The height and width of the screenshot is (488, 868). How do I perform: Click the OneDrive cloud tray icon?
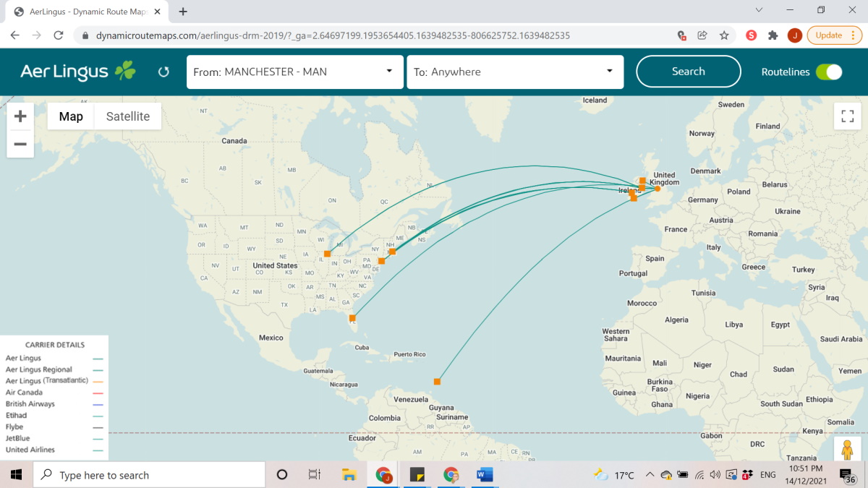click(x=666, y=475)
